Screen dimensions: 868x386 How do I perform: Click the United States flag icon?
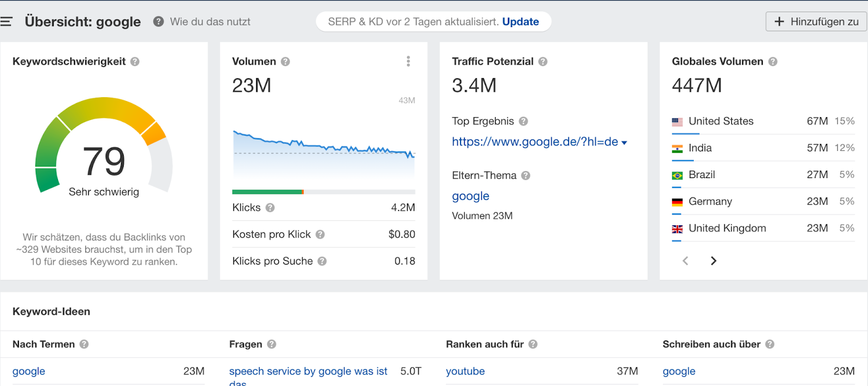(x=677, y=122)
